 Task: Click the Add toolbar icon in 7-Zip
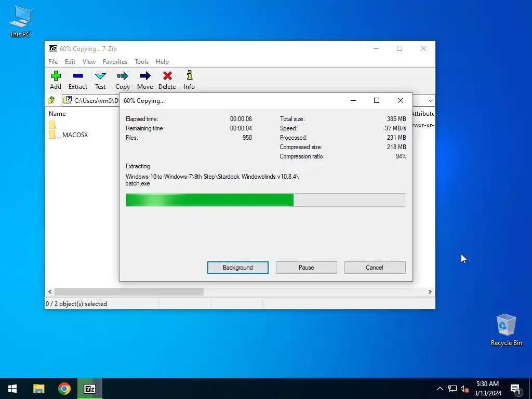pyautogui.click(x=56, y=80)
